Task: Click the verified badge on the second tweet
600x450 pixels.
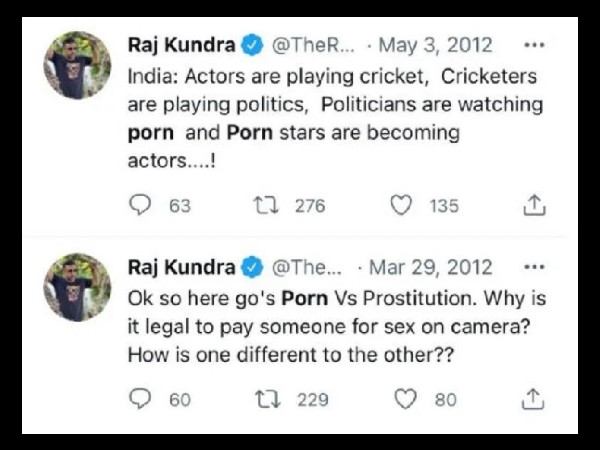Action: point(255,267)
